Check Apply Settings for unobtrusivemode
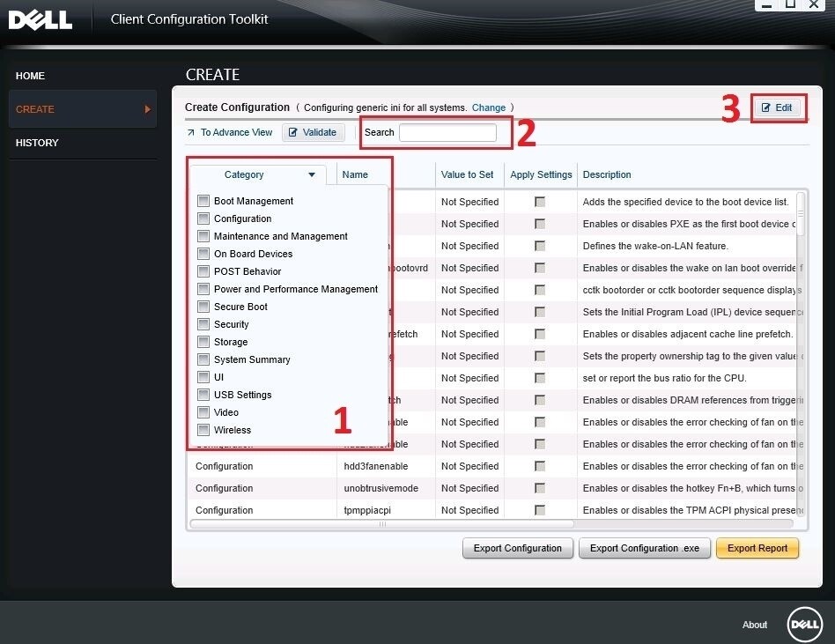The height and width of the screenshot is (644, 835). point(539,488)
